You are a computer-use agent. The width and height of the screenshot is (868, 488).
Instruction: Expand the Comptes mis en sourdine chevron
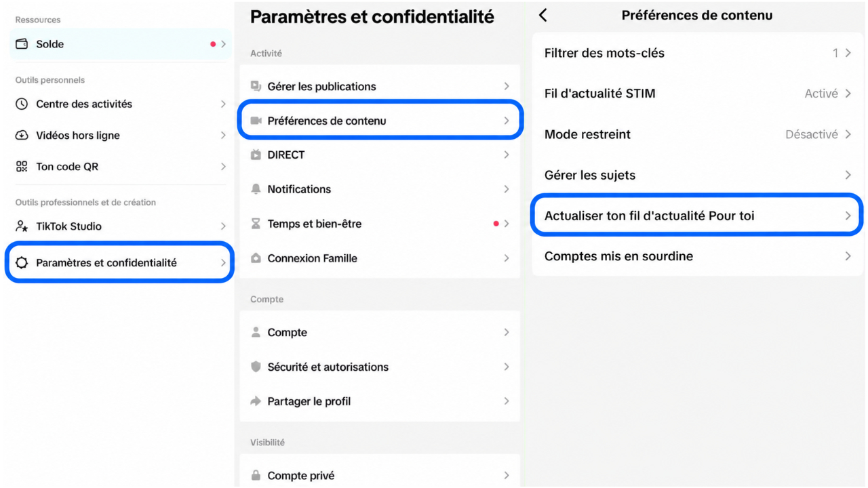tap(848, 256)
